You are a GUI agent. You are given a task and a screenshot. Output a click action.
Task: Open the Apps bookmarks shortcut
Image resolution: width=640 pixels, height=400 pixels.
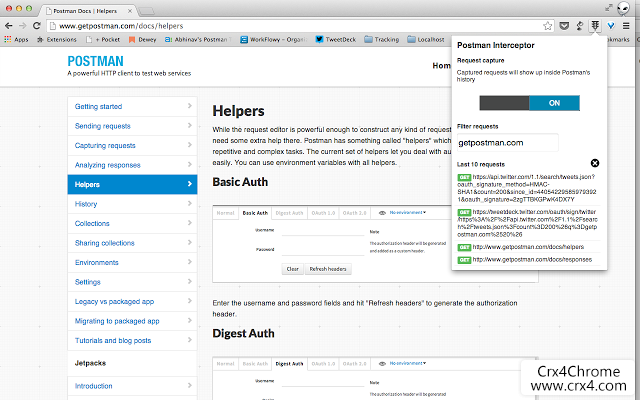[16, 39]
